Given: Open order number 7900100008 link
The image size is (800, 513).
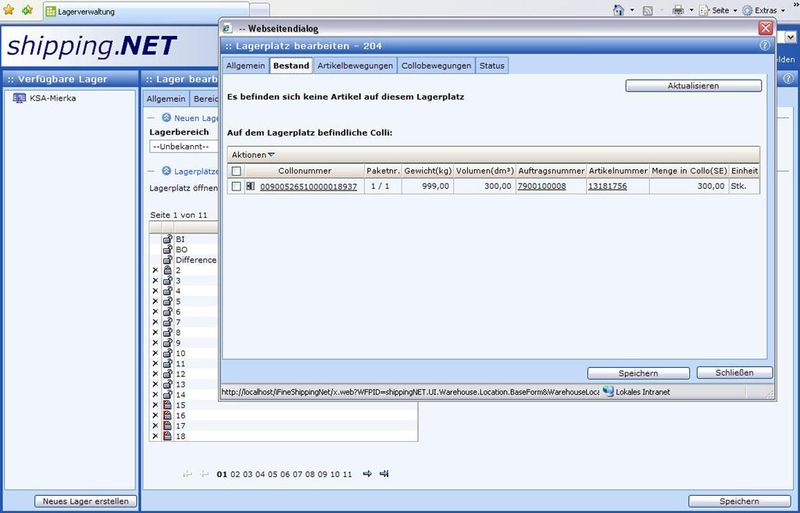Looking at the screenshot, I should point(541,186).
